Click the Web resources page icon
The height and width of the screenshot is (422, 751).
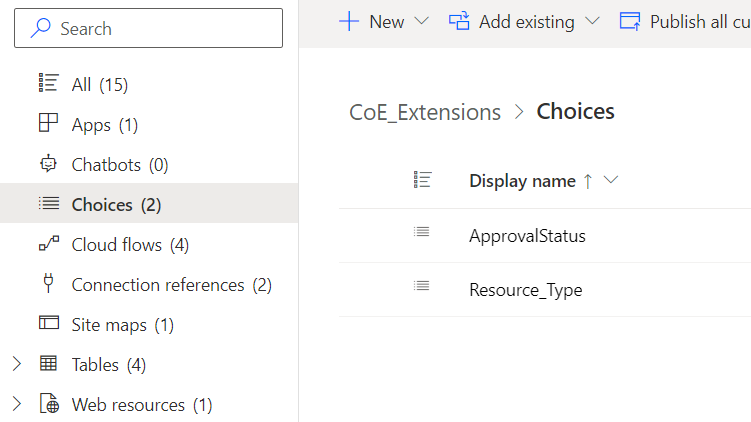(49, 403)
